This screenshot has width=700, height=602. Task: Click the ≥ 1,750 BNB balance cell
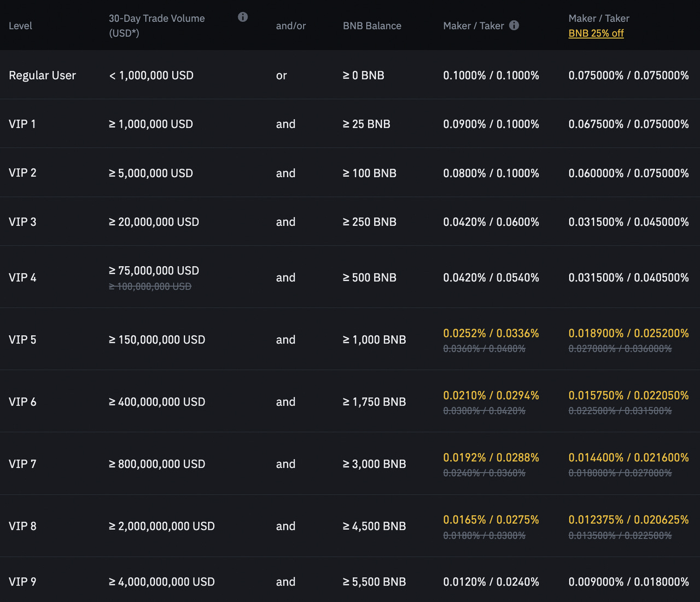(375, 402)
